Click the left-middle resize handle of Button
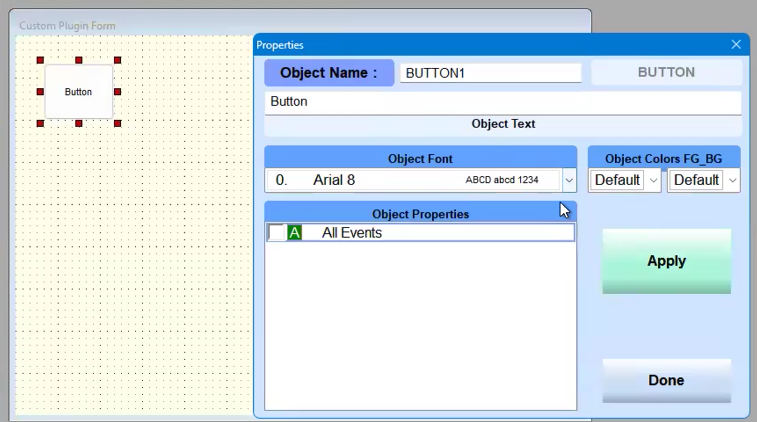The width and height of the screenshot is (757, 422). point(41,92)
